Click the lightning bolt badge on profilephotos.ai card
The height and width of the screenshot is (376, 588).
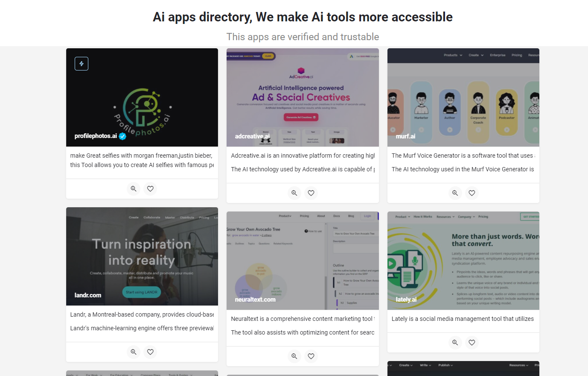click(82, 64)
